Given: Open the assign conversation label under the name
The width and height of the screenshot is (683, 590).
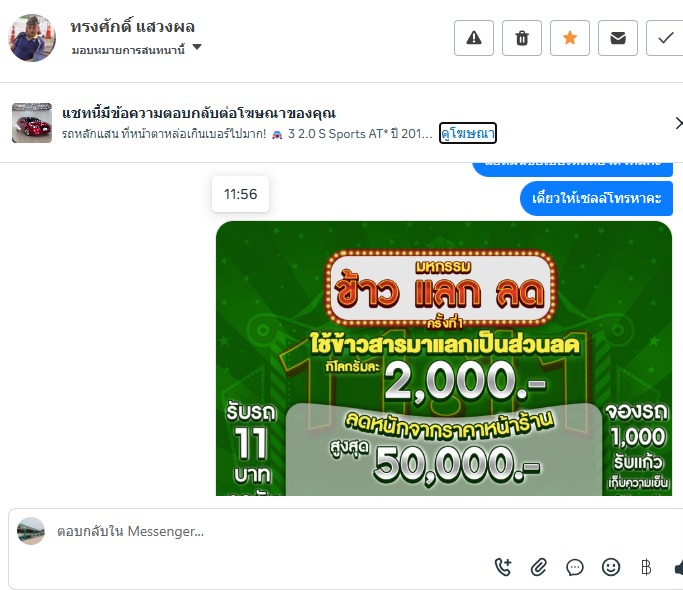Looking at the screenshot, I should (x=128, y=50).
